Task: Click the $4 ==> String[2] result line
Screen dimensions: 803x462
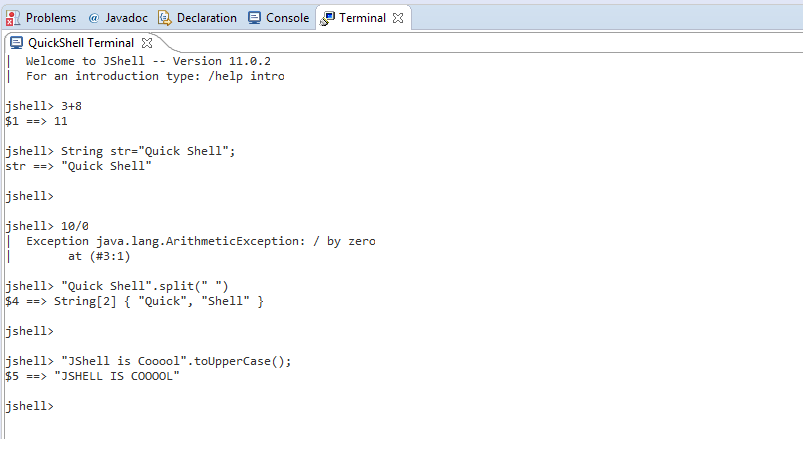Action: tap(134, 301)
